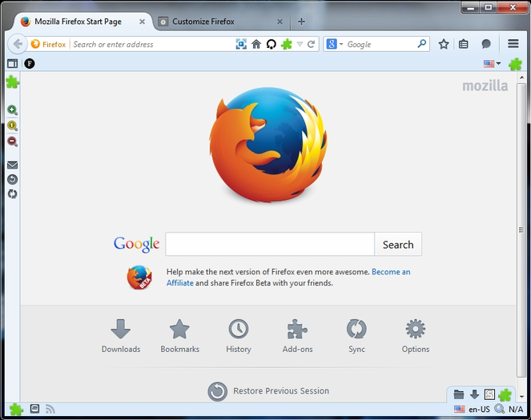Click the green puzzle piece in the bottom-right panel
Screen dimensions: 531x420
pyautogui.click(x=505, y=394)
